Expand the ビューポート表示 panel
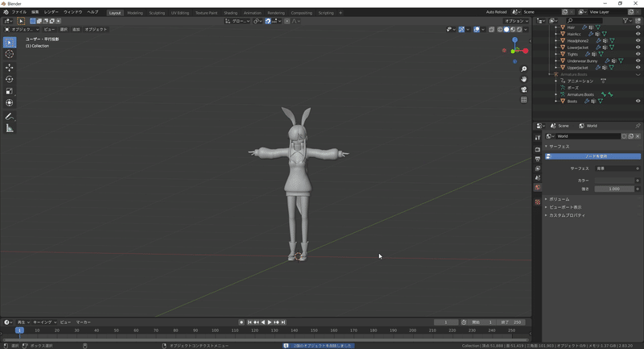Screen dimensions: 644x349 563,207
